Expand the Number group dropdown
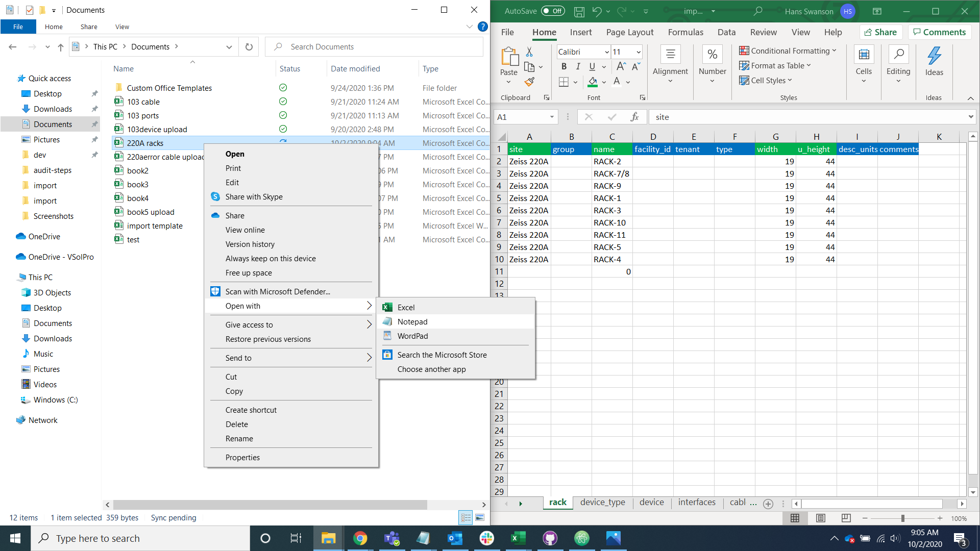Screen dimensions: 980x551 tap(712, 81)
